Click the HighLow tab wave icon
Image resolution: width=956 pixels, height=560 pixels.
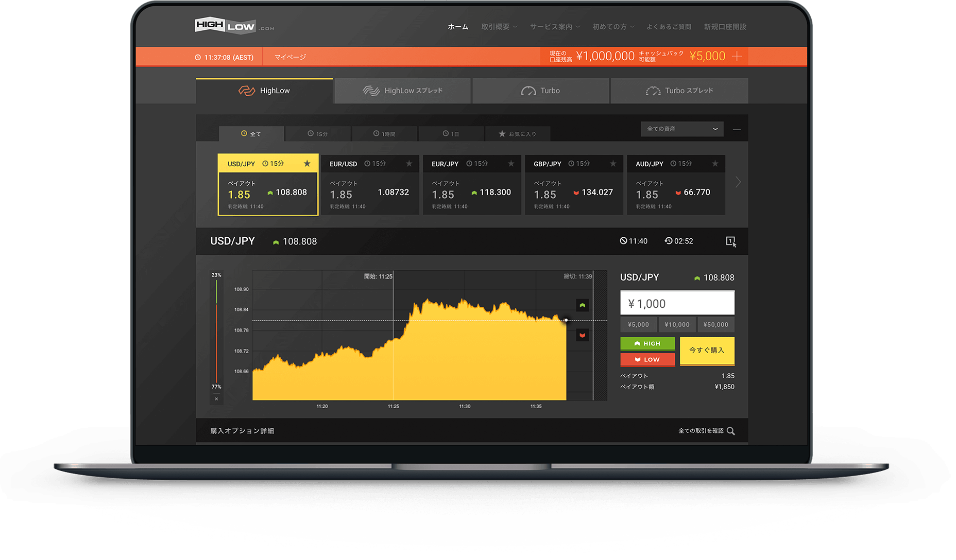(247, 91)
